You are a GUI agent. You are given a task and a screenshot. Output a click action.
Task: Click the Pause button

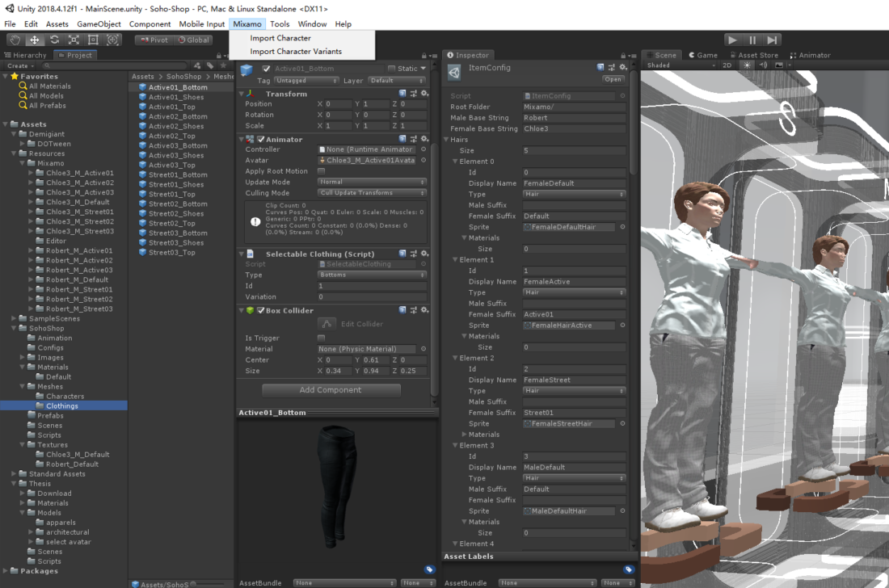752,40
